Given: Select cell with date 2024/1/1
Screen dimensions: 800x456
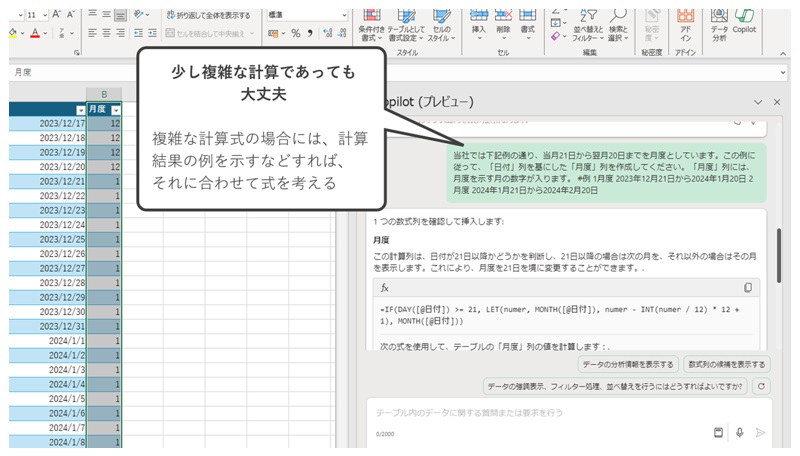Looking at the screenshot, I should click(48, 341).
